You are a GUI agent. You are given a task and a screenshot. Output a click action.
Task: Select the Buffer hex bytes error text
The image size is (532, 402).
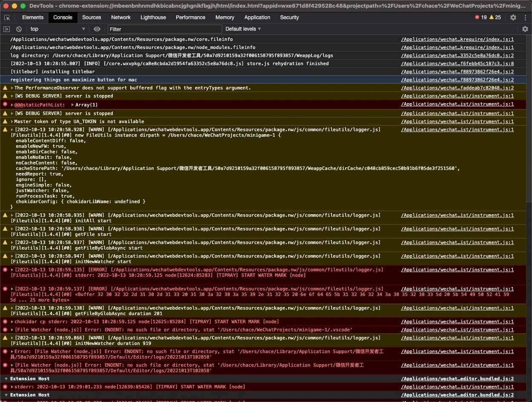pos(260,297)
